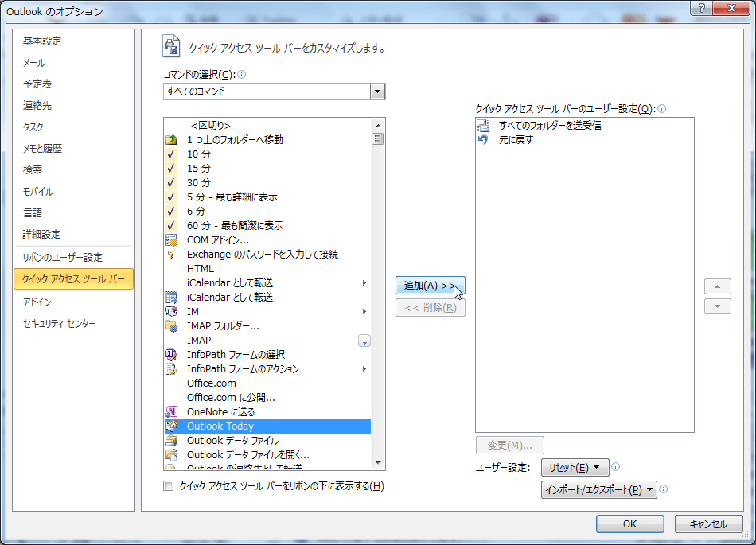Image resolution: width=756 pixels, height=545 pixels.
Task: Enable showing Quick Access Toolbar below the ribbon
Action: [x=168, y=486]
